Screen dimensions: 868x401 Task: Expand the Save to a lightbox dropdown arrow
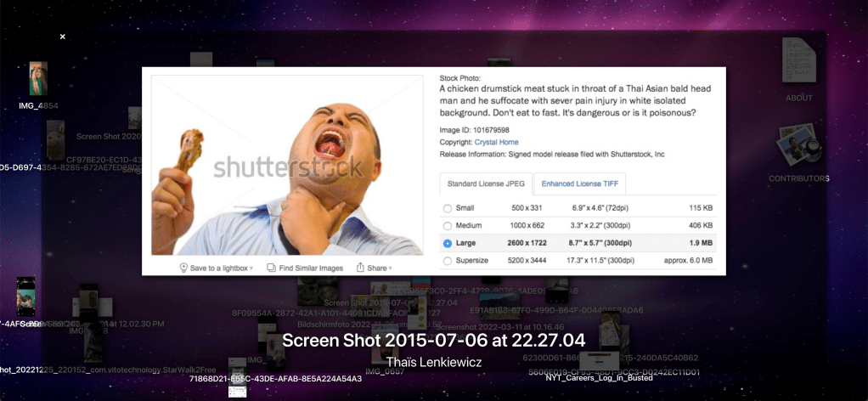[x=251, y=268]
